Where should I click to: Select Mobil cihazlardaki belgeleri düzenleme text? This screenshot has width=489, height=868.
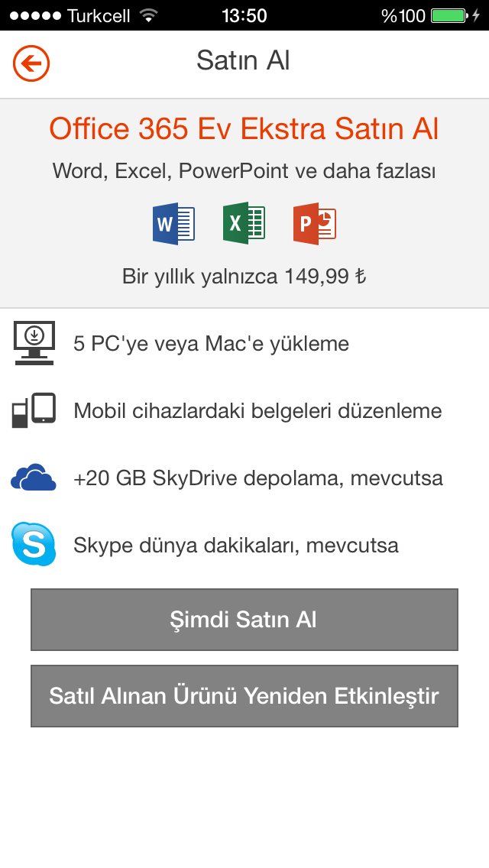pos(258,411)
